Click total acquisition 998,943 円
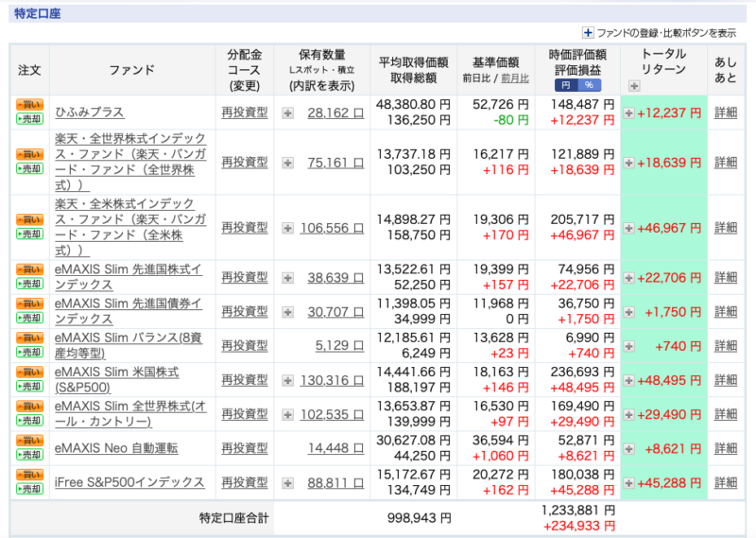 tap(420, 518)
